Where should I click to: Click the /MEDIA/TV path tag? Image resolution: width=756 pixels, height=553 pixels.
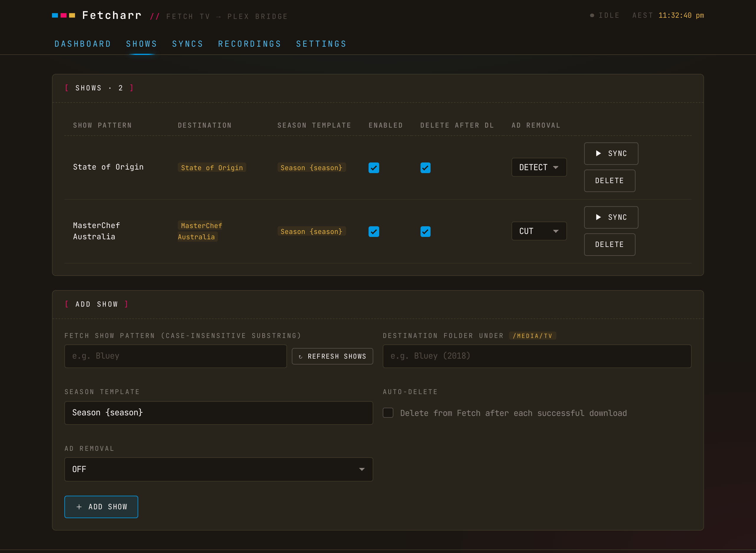[532, 336]
